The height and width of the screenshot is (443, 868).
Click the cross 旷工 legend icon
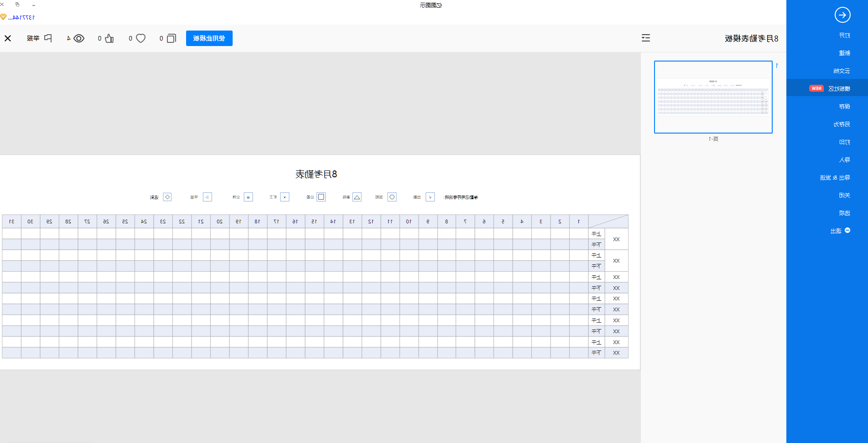coord(285,197)
